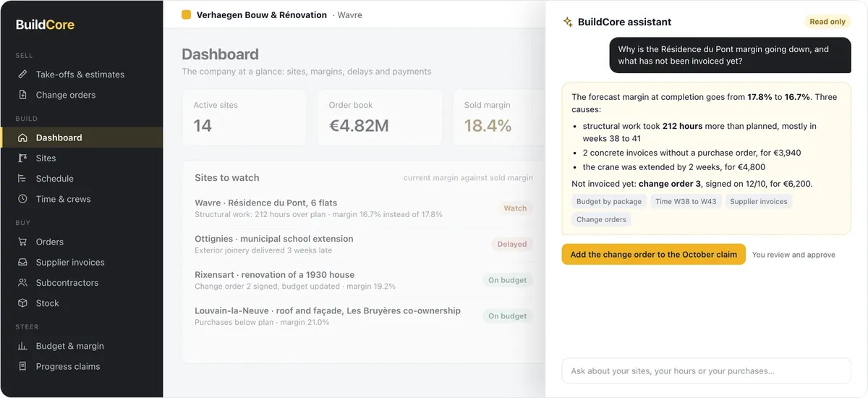This screenshot has height=398, width=868.
Task: Click the On budget badge for Louvain-la-Neuve
Action: (x=508, y=316)
